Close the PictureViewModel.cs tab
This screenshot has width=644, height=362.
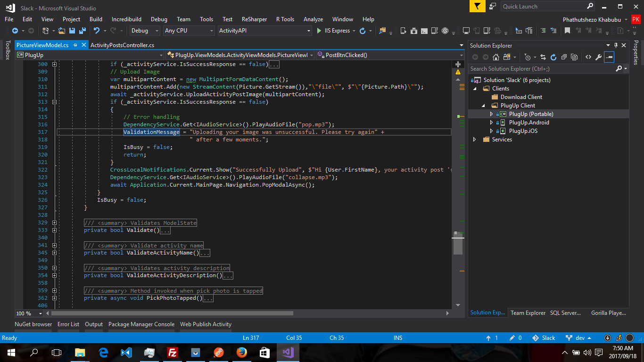pos(84,45)
